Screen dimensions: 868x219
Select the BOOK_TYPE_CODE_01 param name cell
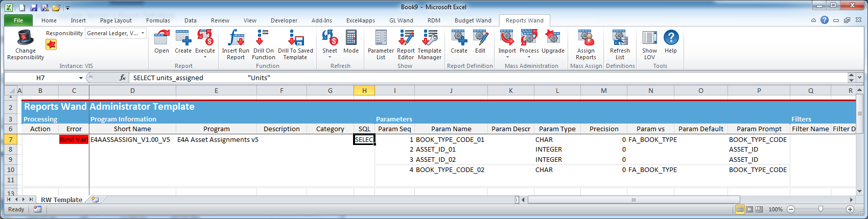(x=451, y=139)
